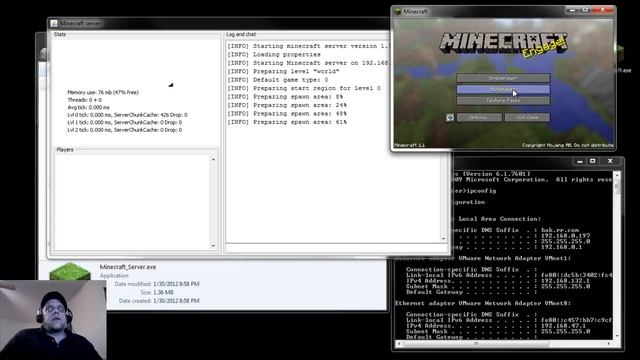Viewport: 640px width, 360px height.
Task: Close the Minecraft game window
Action: (602, 10)
